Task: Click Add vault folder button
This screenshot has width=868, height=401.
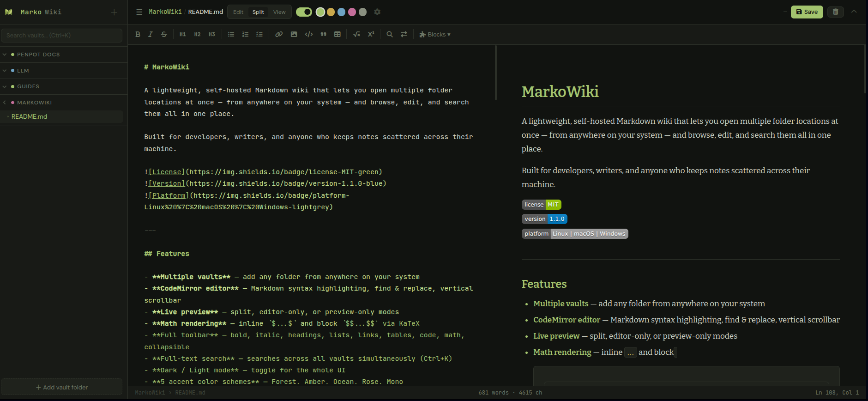Action: coord(61,387)
